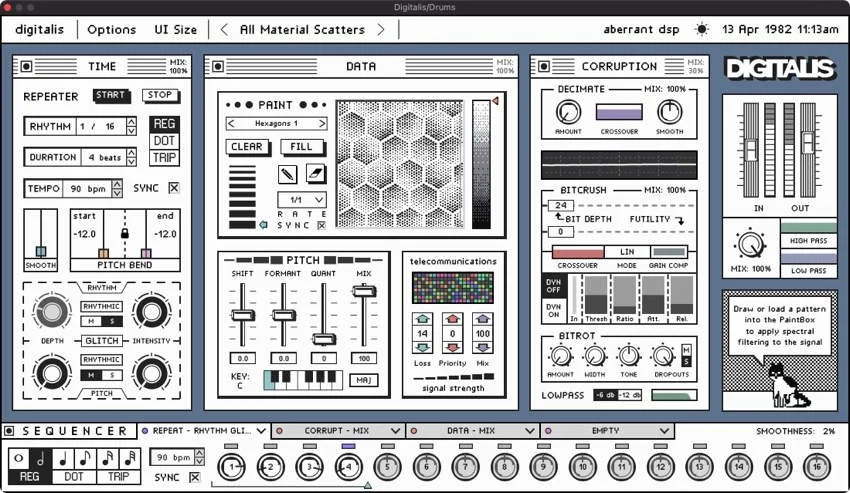Select the DOT tab in sequencer

(74, 477)
